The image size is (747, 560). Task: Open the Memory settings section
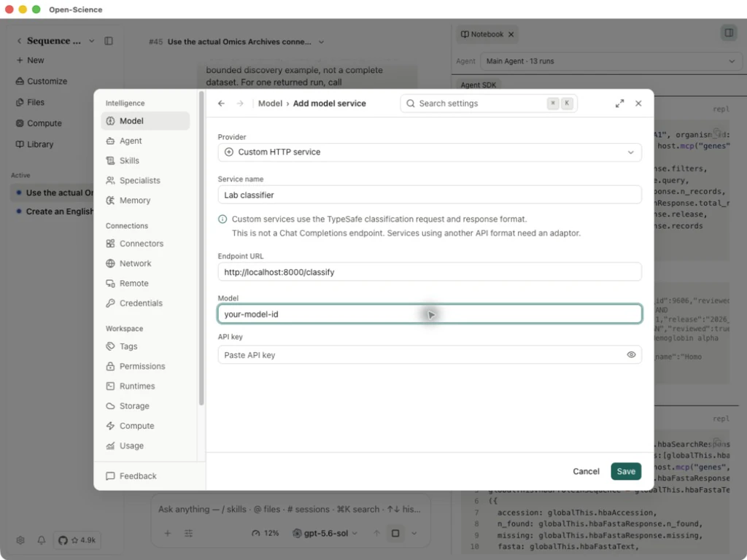[145, 201]
